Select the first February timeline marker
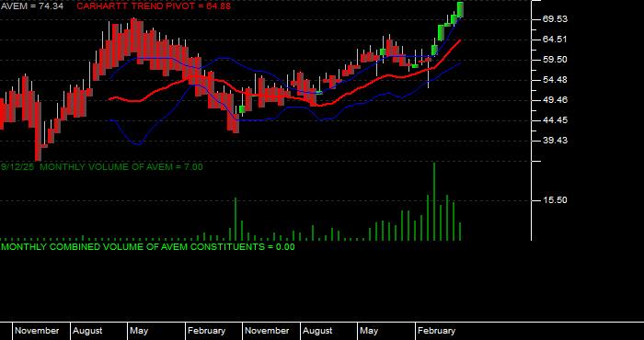 click(207, 331)
